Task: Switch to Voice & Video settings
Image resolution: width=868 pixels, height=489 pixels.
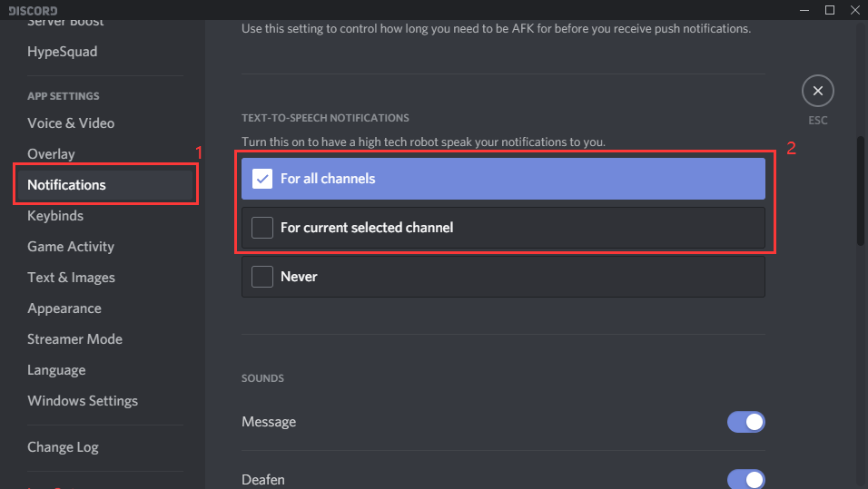Action: [71, 123]
